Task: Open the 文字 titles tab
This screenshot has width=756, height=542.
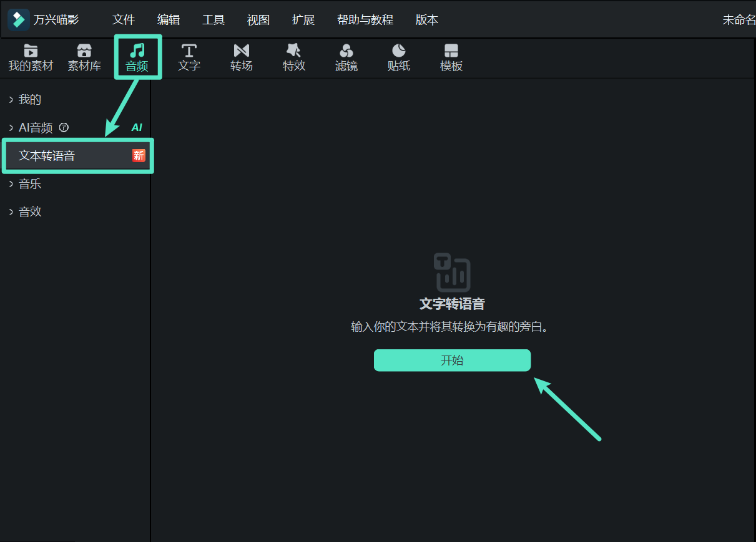Action: [189, 58]
